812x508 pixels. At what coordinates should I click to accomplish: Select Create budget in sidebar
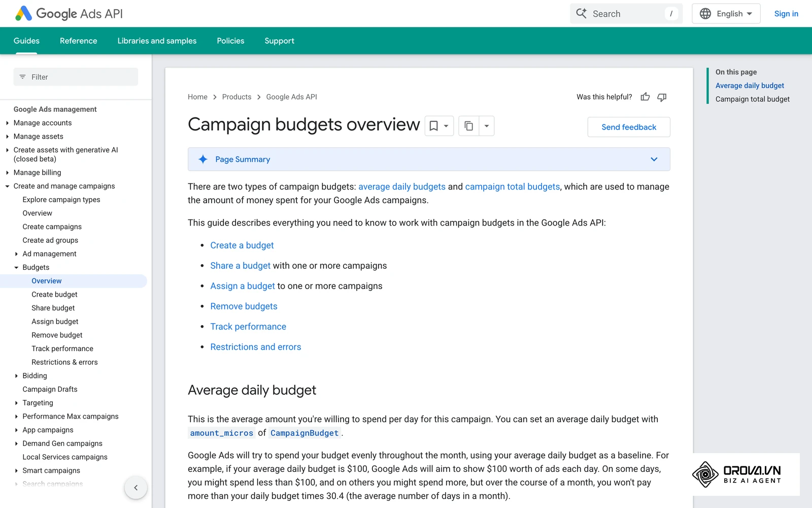tap(54, 295)
